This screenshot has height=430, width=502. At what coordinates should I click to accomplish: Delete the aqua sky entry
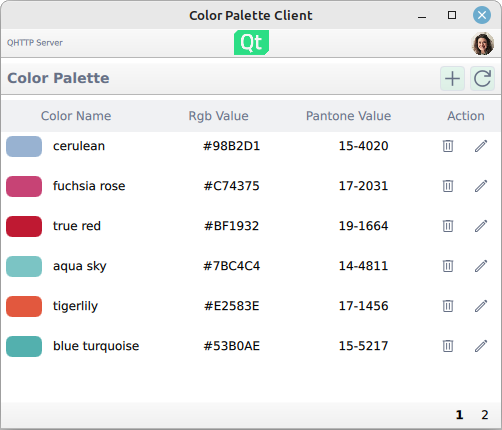448,266
